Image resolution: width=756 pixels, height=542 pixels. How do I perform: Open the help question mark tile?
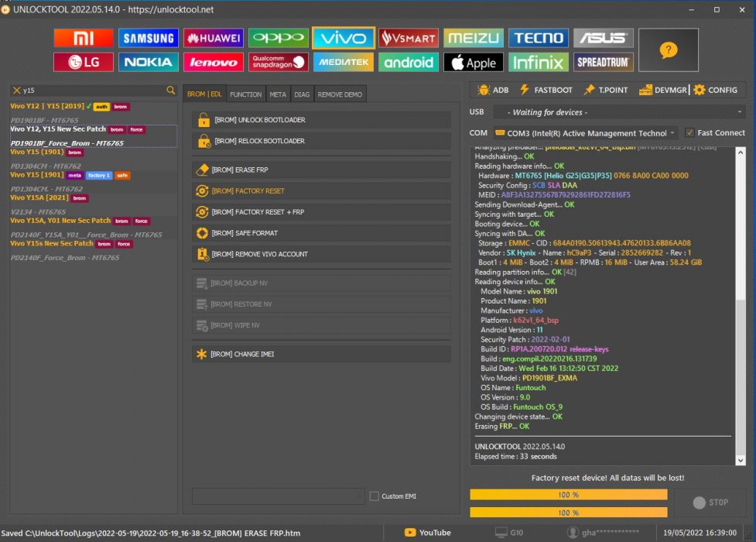click(669, 50)
